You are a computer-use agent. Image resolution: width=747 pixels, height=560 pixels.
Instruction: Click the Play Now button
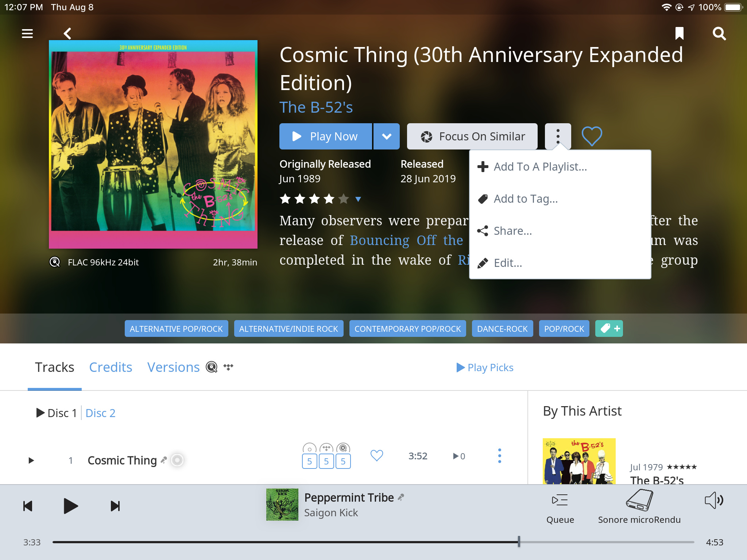[x=325, y=136]
